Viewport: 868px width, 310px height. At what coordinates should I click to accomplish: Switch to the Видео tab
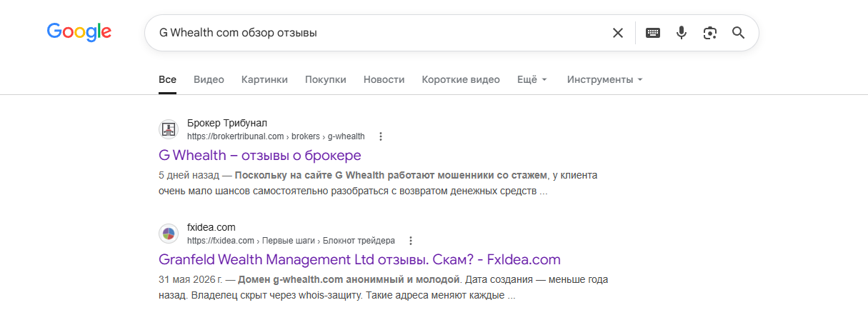(x=209, y=79)
